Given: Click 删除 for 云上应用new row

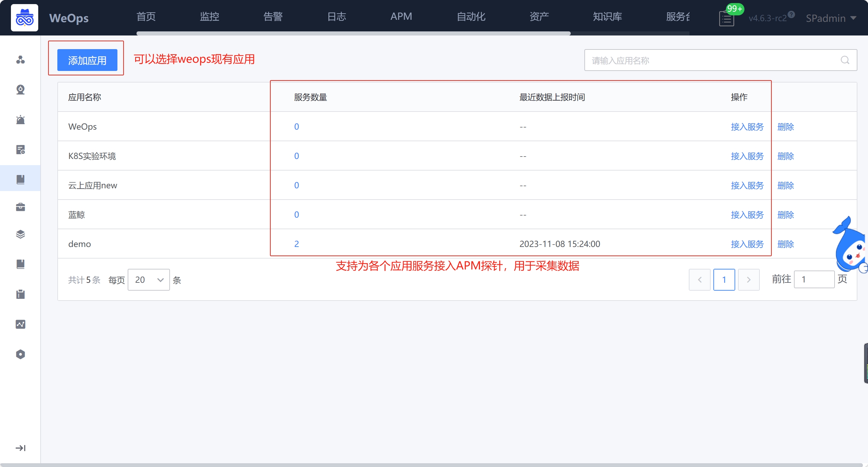Looking at the screenshot, I should tap(785, 185).
